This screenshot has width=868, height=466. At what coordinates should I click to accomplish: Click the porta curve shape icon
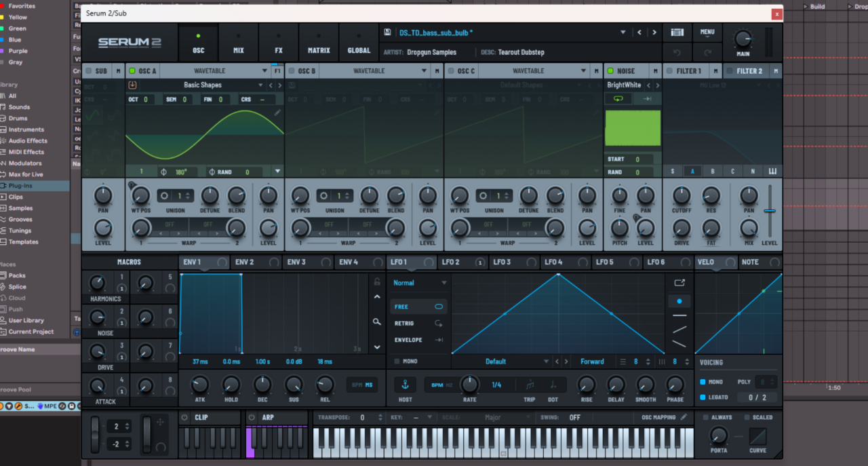[x=758, y=435]
